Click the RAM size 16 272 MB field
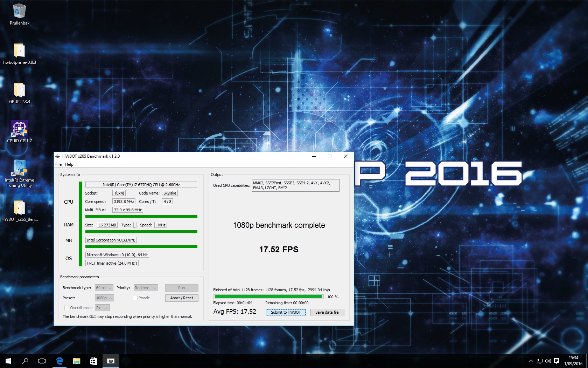The image size is (588, 368). (x=107, y=225)
